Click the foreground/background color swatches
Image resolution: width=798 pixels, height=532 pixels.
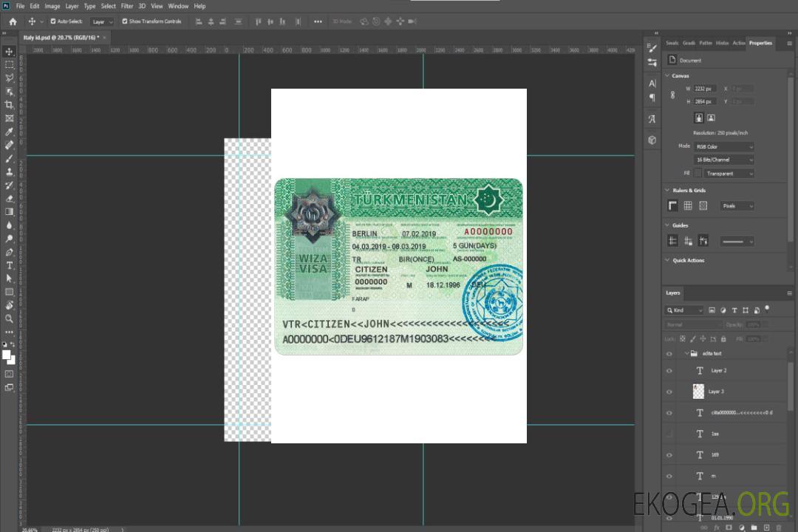(x=9, y=358)
